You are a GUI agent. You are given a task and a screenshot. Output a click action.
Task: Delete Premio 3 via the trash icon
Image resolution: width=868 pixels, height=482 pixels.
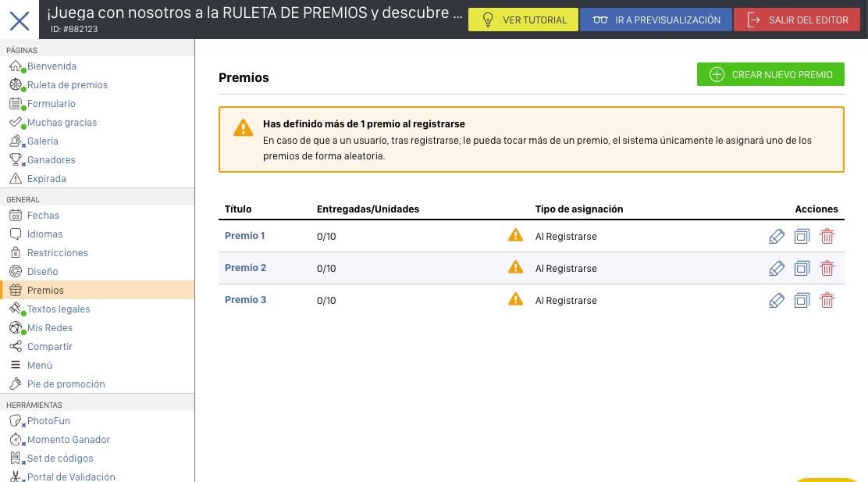click(827, 300)
